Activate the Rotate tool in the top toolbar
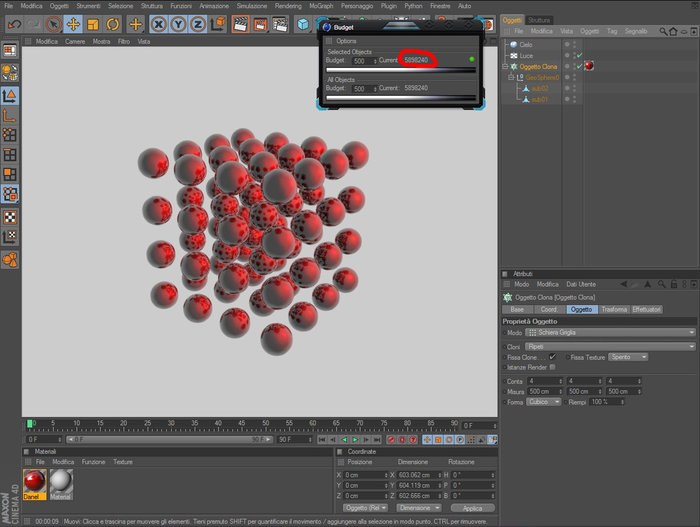 pos(112,24)
